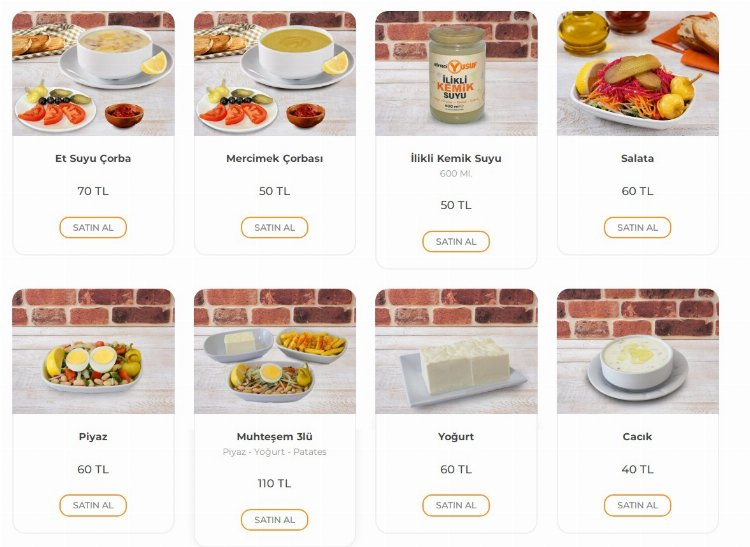Image resolution: width=750 pixels, height=547 pixels.
Task: Buy Mercimek Çorbası with SATIN AL
Action: [274, 228]
